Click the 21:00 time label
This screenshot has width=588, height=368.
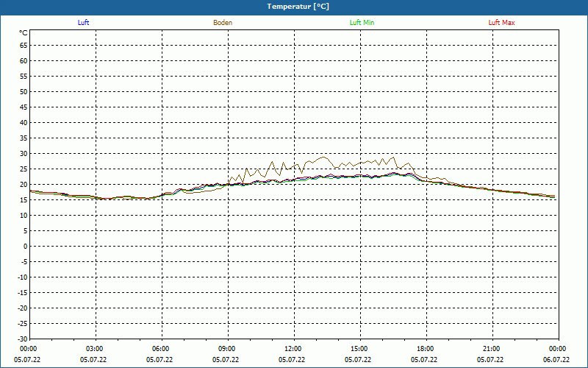pyautogui.click(x=491, y=349)
